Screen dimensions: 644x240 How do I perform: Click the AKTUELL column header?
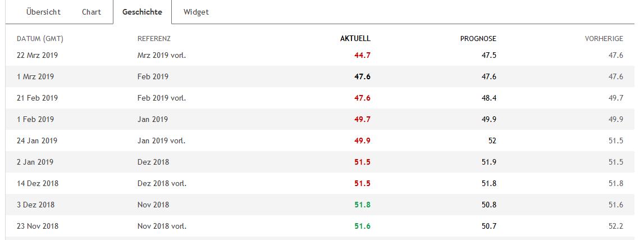355,39
